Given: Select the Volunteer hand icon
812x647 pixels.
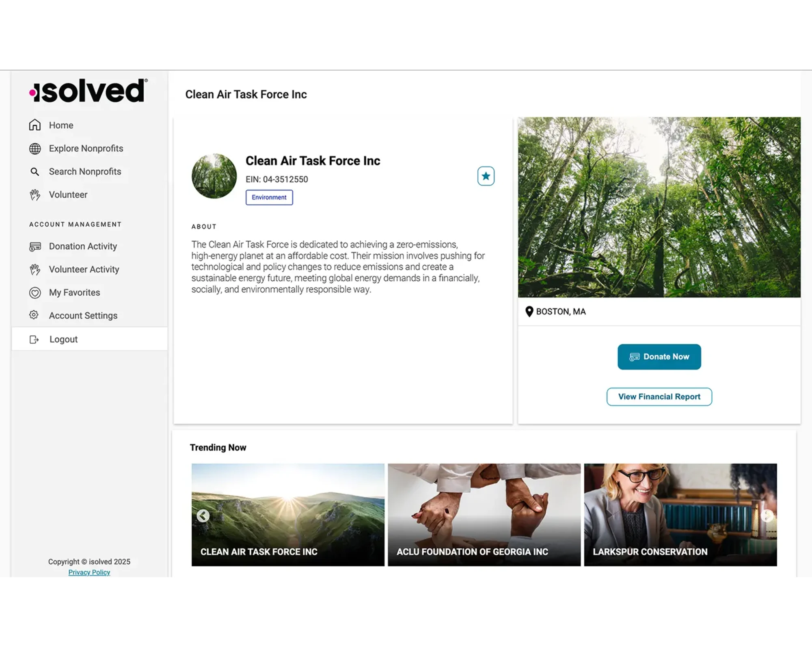Looking at the screenshot, I should 35,195.
